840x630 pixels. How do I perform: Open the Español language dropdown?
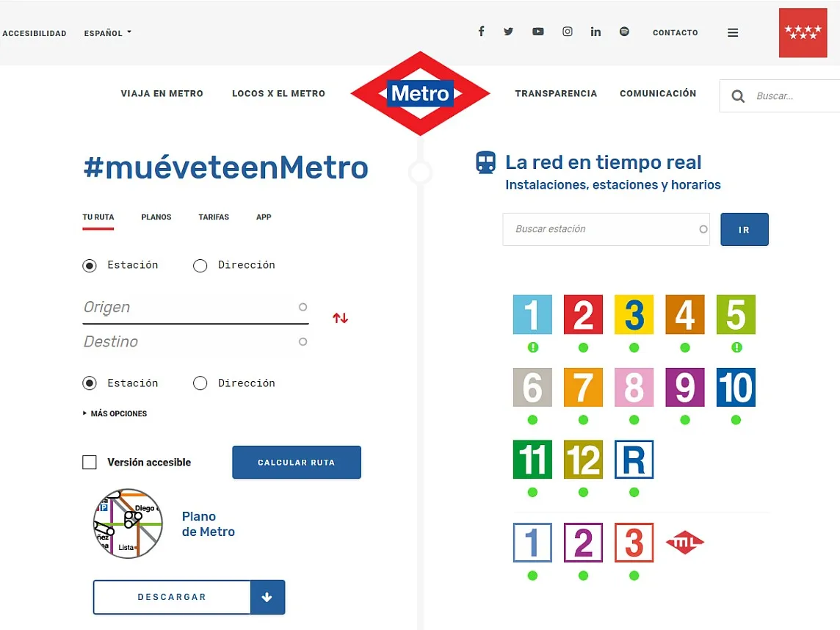coord(107,33)
